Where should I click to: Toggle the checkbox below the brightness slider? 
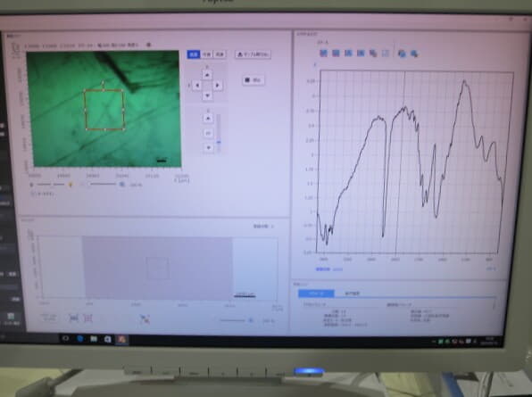click(x=33, y=194)
